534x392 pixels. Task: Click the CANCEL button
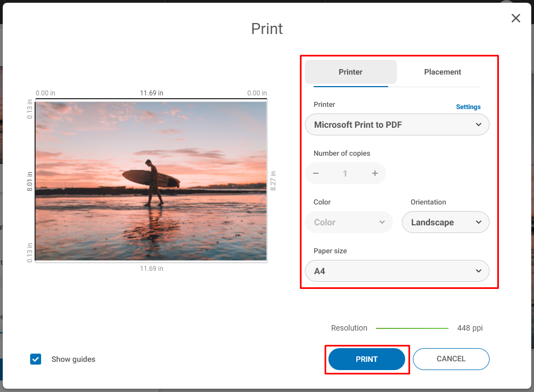(451, 359)
